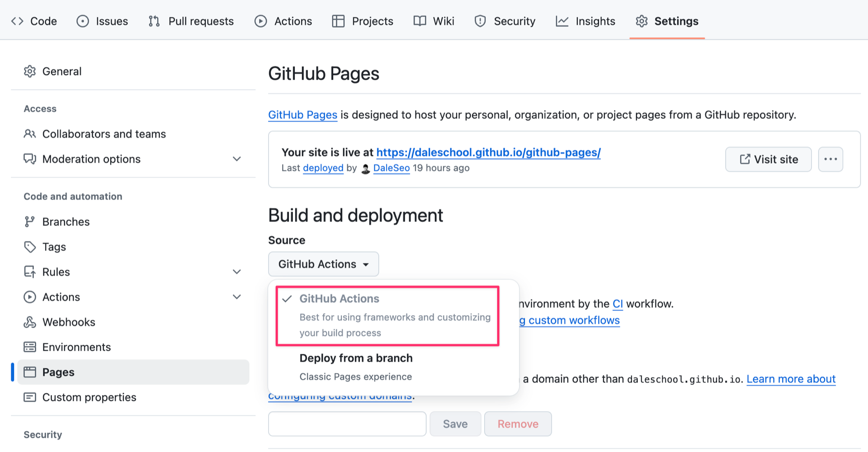Click the Tags icon in the sidebar
The width and height of the screenshot is (868, 452).
pos(30,247)
